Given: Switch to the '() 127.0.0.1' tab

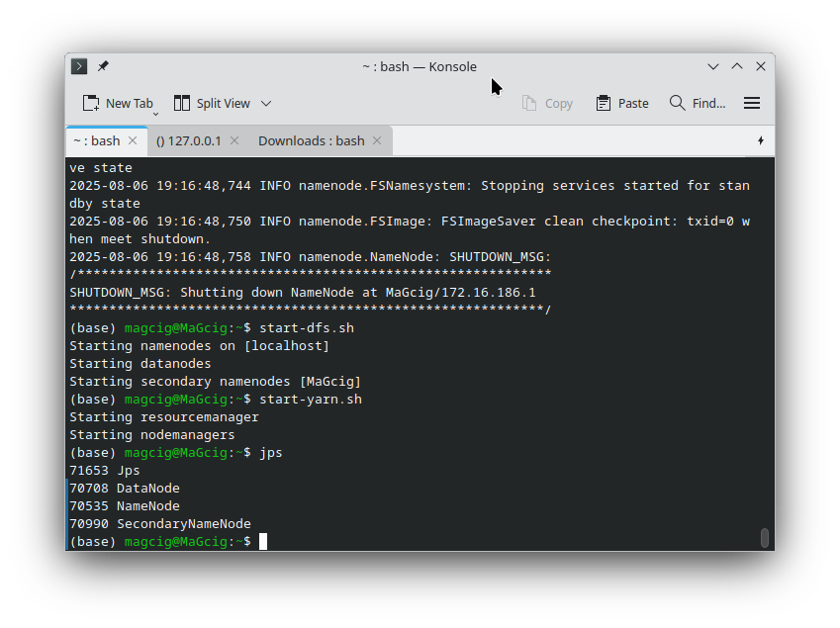Looking at the screenshot, I should [189, 140].
